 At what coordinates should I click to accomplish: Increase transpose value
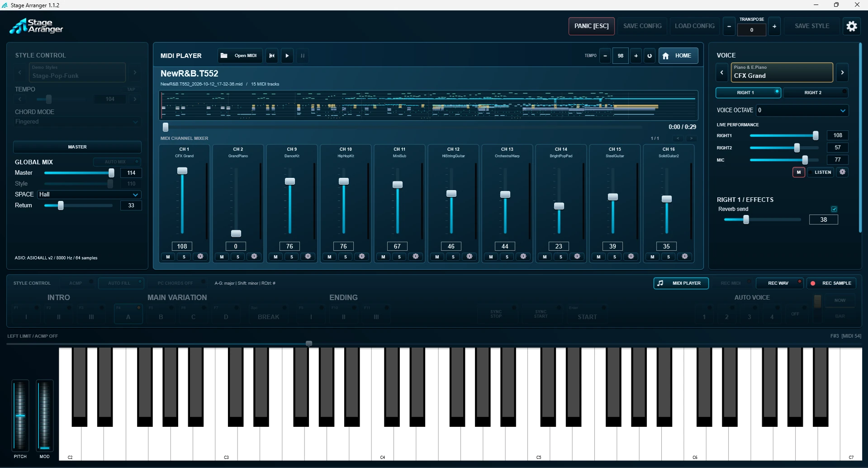(x=774, y=26)
